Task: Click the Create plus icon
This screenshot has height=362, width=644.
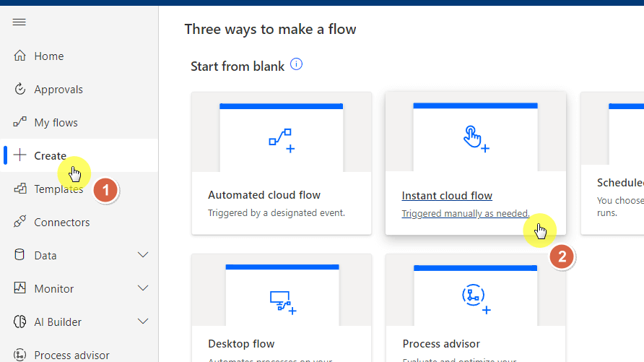Action: tap(19, 155)
